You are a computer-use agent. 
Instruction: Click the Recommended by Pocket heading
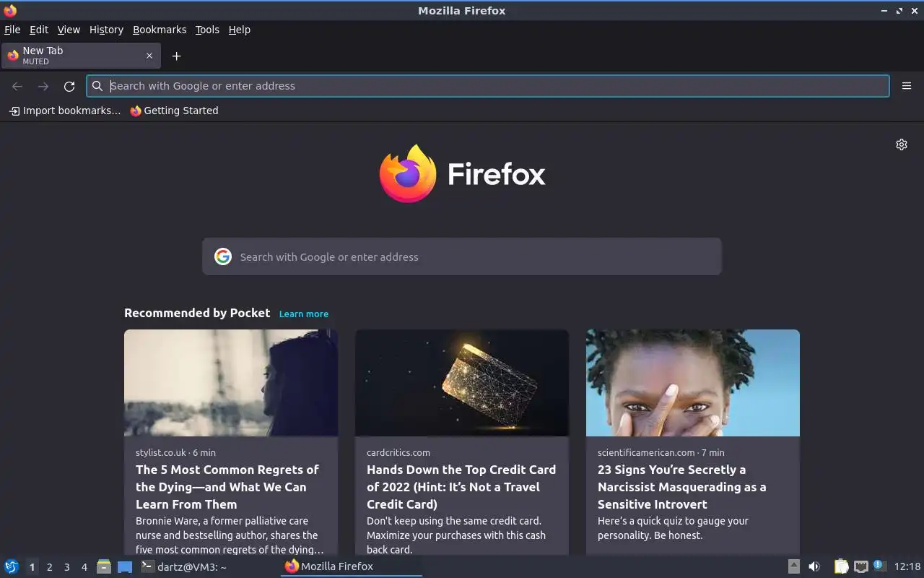(x=197, y=313)
